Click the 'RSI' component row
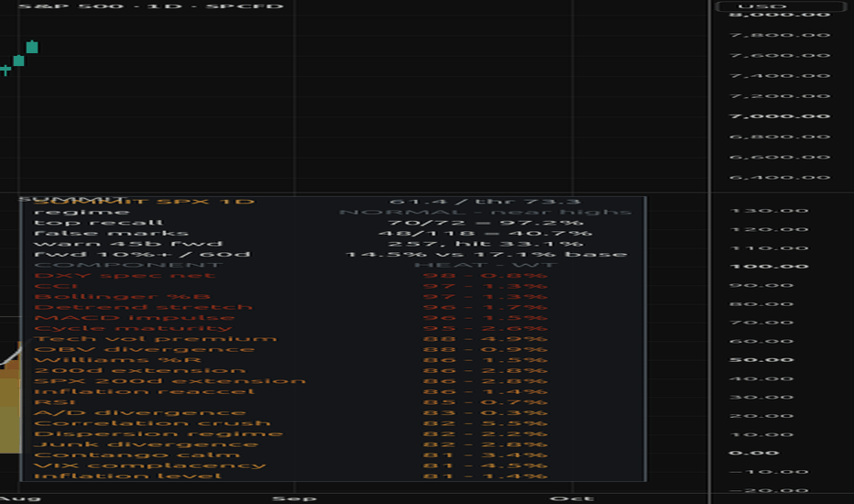 [54, 402]
